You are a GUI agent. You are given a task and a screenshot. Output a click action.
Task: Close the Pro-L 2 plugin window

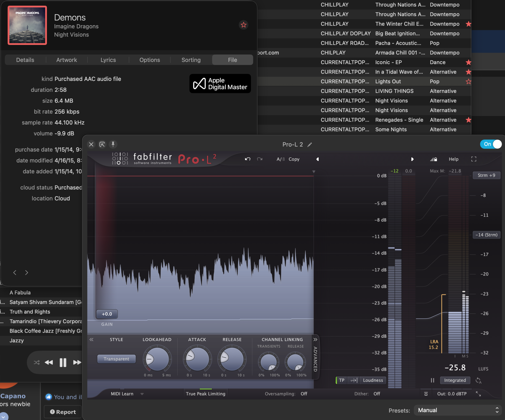click(91, 144)
